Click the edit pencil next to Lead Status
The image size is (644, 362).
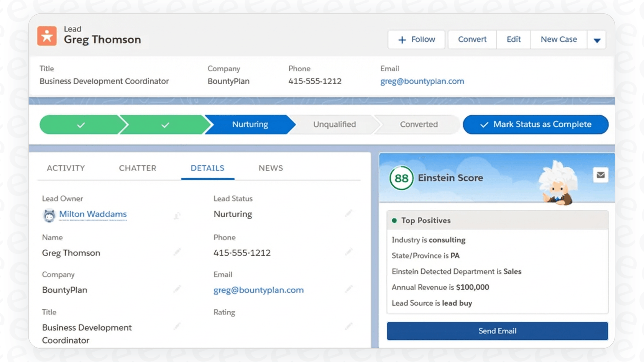(348, 213)
